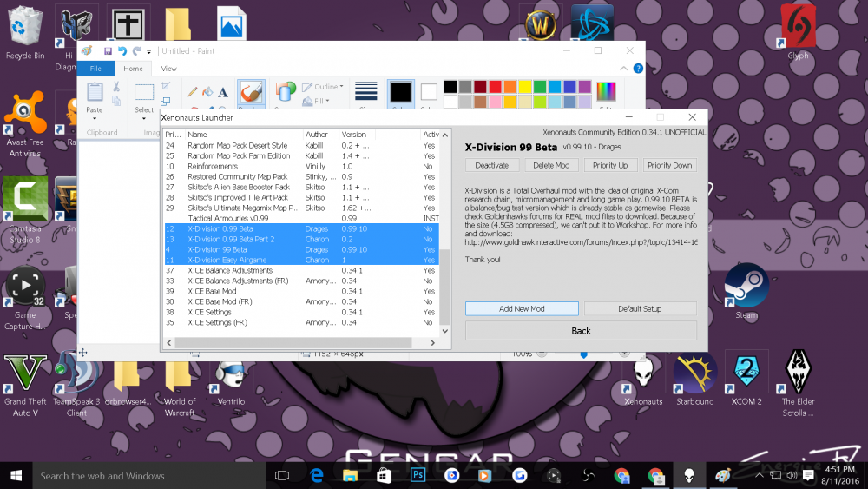Click the Redo arrow in Paint
The image size is (868, 489).
point(137,51)
